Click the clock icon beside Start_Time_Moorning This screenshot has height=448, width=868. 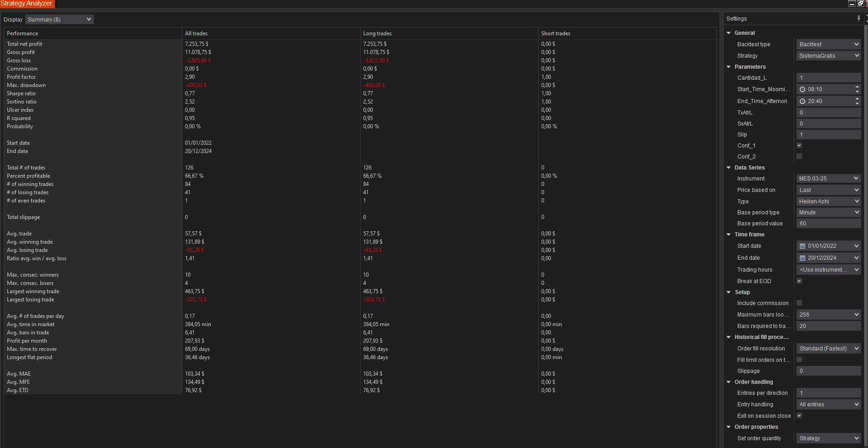(802, 89)
